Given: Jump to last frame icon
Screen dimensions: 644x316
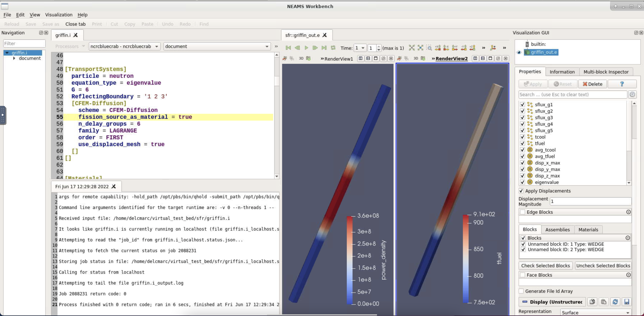Looking at the screenshot, I should tap(324, 48).
